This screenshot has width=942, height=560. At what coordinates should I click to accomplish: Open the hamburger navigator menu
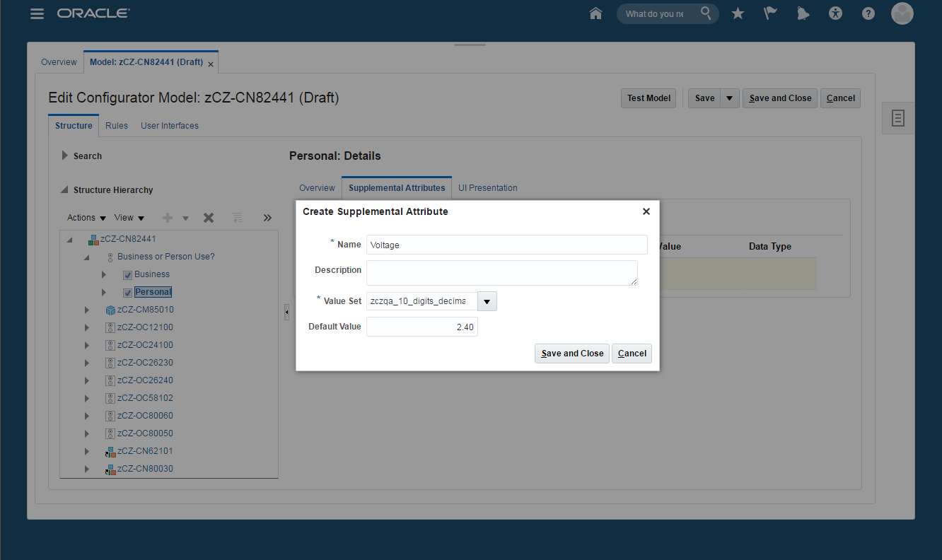(x=37, y=14)
